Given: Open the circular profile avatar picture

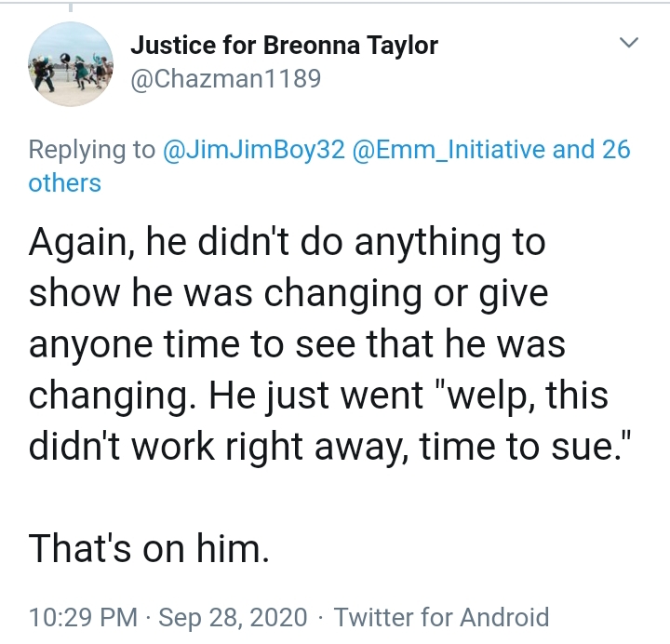Looking at the screenshot, I should (x=71, y=64).
